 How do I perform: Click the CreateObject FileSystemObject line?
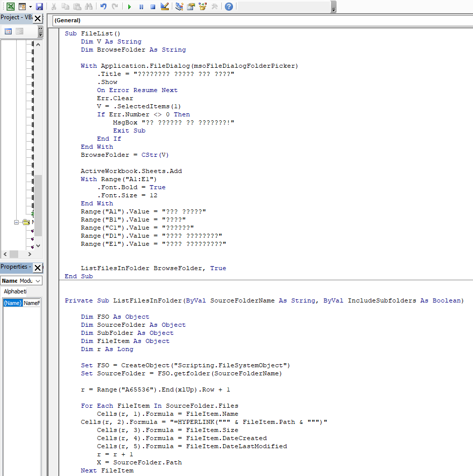coord(185,365)
